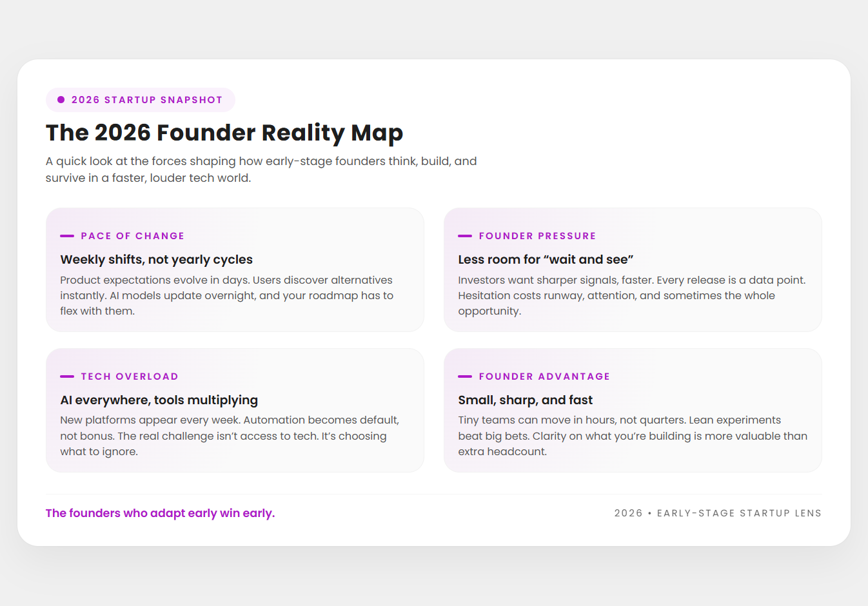Toggle the TECH OVERLOAD card

pos(235,411)
